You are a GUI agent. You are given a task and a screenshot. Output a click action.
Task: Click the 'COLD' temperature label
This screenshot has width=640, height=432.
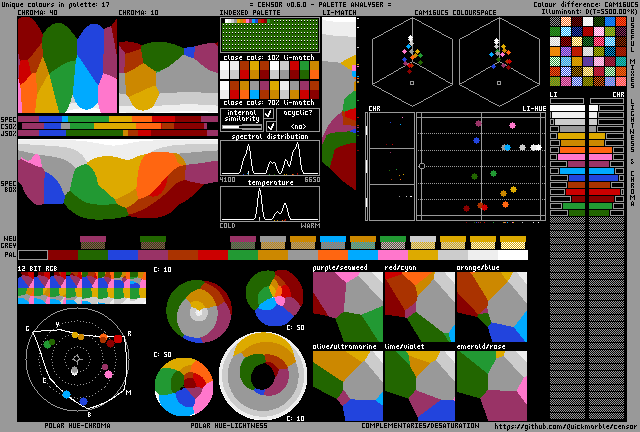227,225
